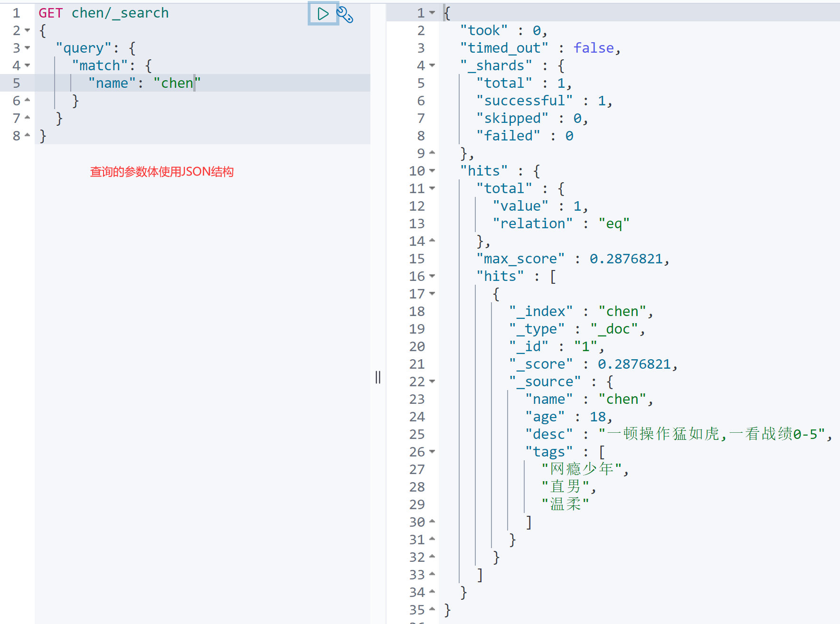Click the "_index" key in response
The height and width of the screenshot is (624, 840).
541,311
